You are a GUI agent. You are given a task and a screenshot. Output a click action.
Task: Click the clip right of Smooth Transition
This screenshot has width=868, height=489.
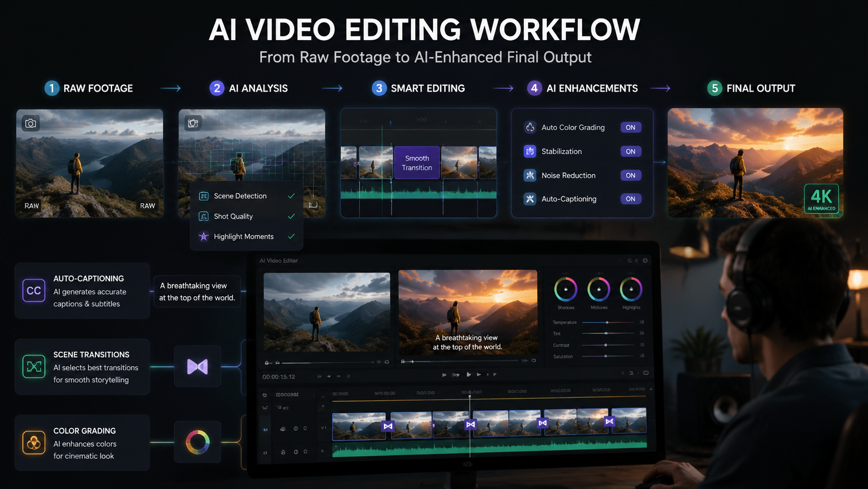[459, 163]
